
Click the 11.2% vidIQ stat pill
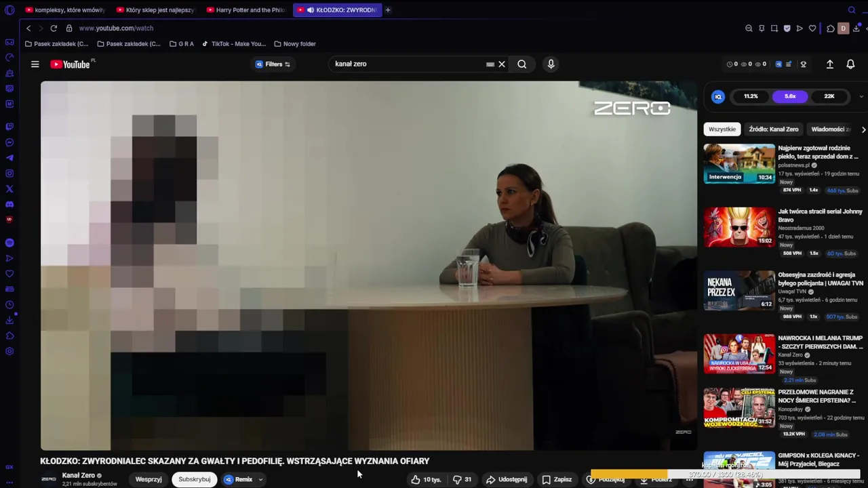751,96
